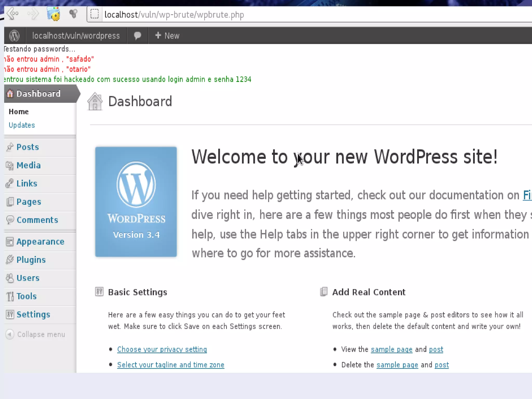The image size is (532, 399).
Task: Click the Users sidebar icon
Action: [x=10, y=278]
